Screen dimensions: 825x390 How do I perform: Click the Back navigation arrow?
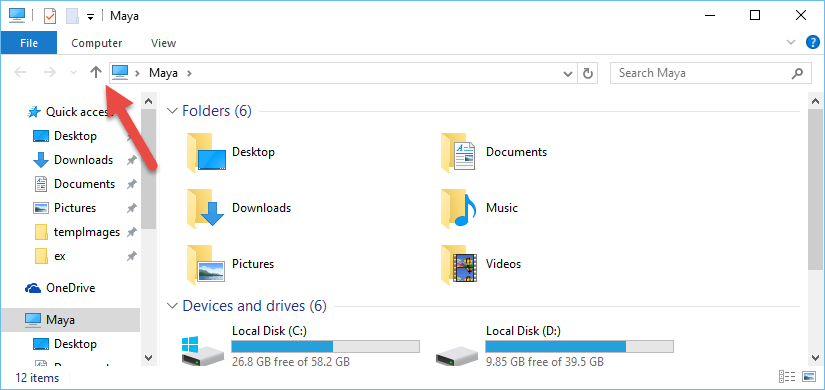click(20, 73)
